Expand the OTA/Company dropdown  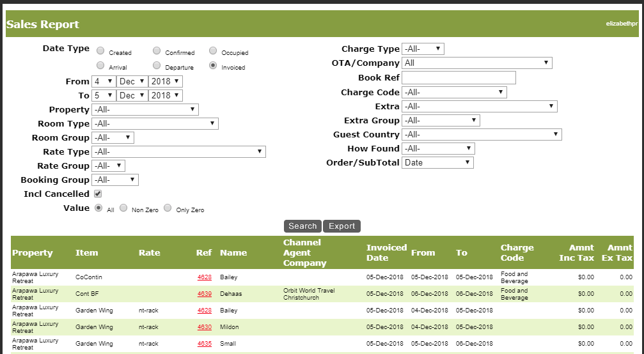pyautogui.click(x=476, y=63)
